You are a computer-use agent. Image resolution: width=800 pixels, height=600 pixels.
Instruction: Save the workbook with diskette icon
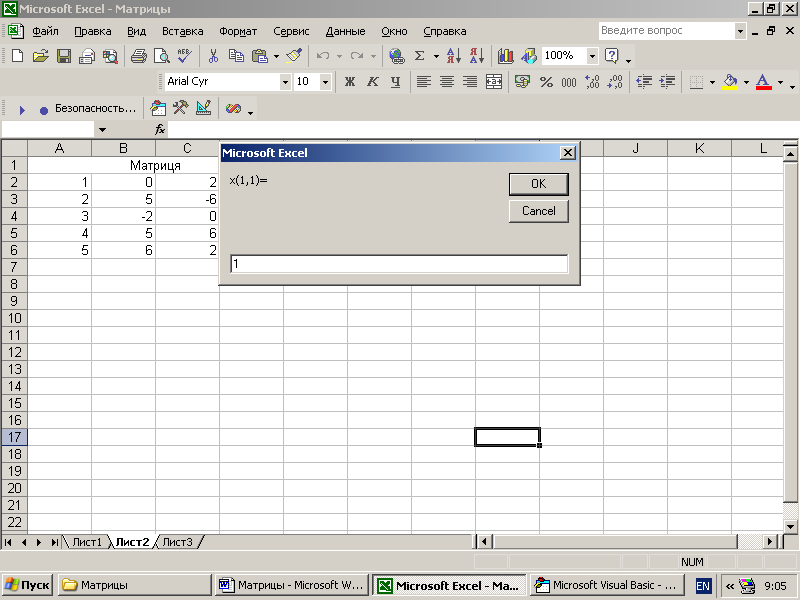pos(64,56)
